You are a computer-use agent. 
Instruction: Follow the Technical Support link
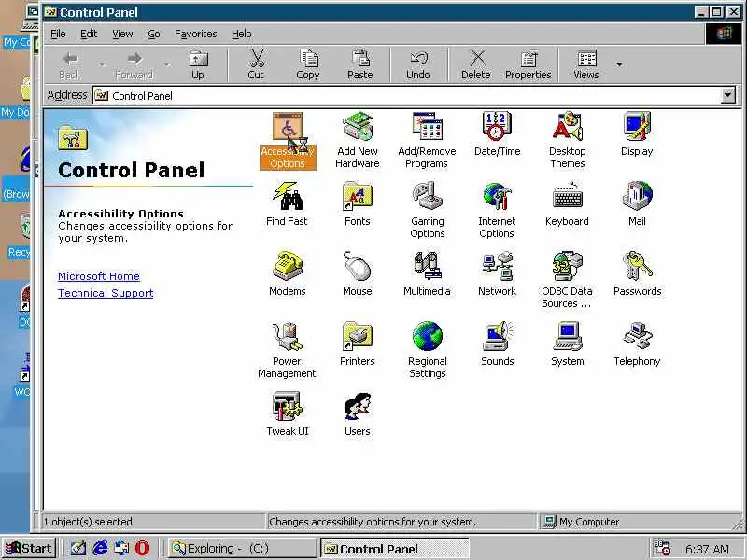click(106, 293)
